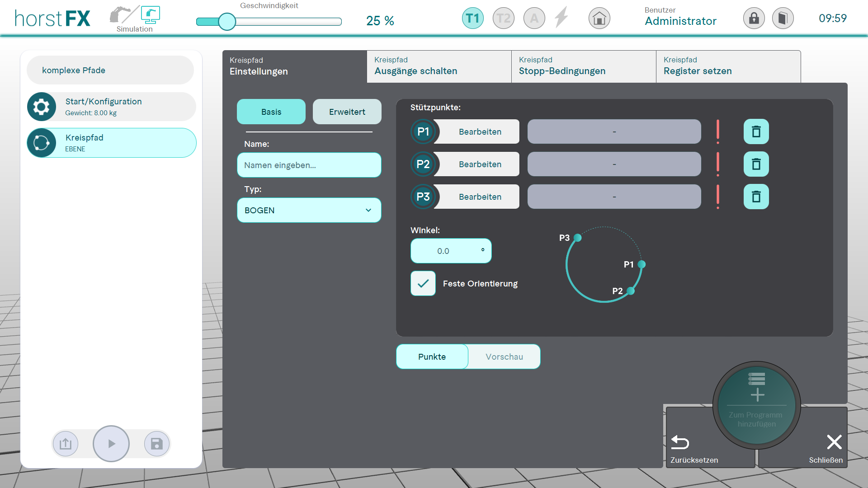The width and height of the screenshot is (868, 488).
Task: Open the Stopp-Bedingungen tab
Action: point(583,66)
